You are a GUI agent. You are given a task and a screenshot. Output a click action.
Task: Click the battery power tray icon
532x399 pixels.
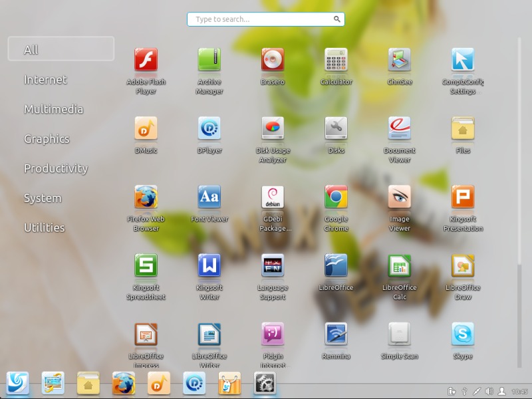(452, 392)
